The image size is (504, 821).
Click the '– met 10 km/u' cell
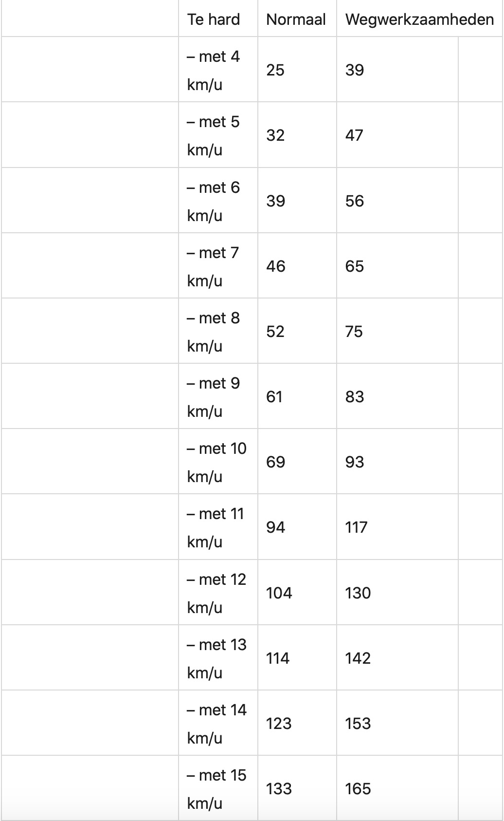[217, 462]
